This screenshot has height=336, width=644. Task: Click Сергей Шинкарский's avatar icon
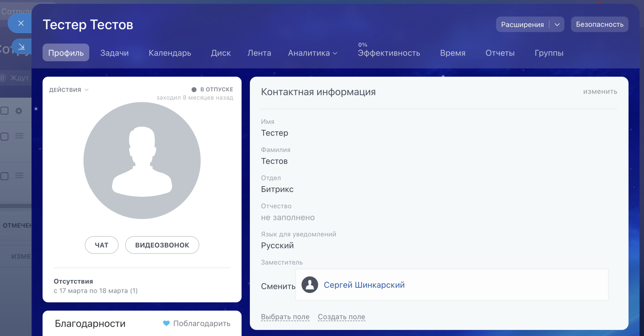point(310,285)
